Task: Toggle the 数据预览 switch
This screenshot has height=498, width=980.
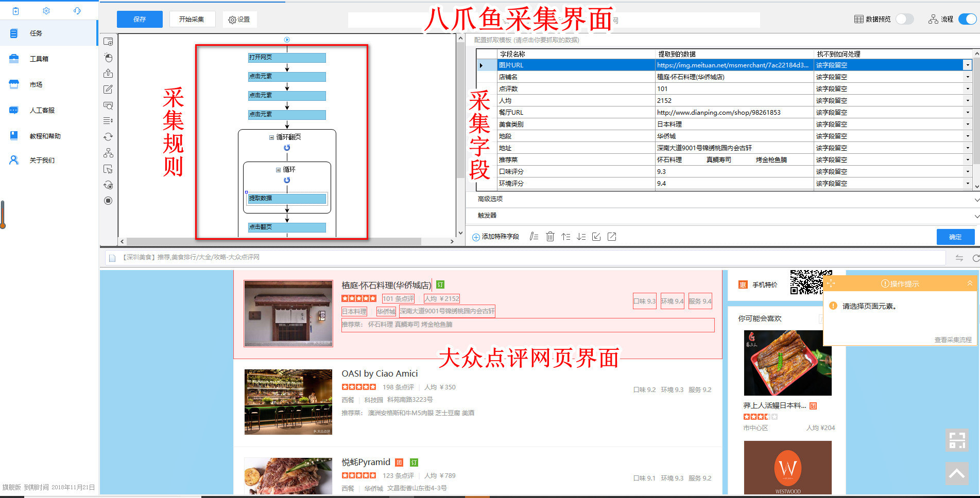Action: point(904,19)
